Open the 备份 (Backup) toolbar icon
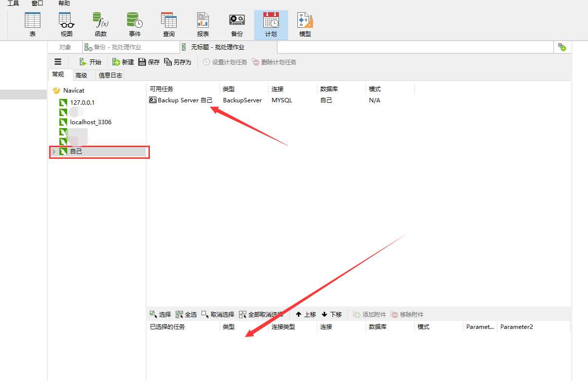Viewport: 588px width, 381px height. coord(237,25)
